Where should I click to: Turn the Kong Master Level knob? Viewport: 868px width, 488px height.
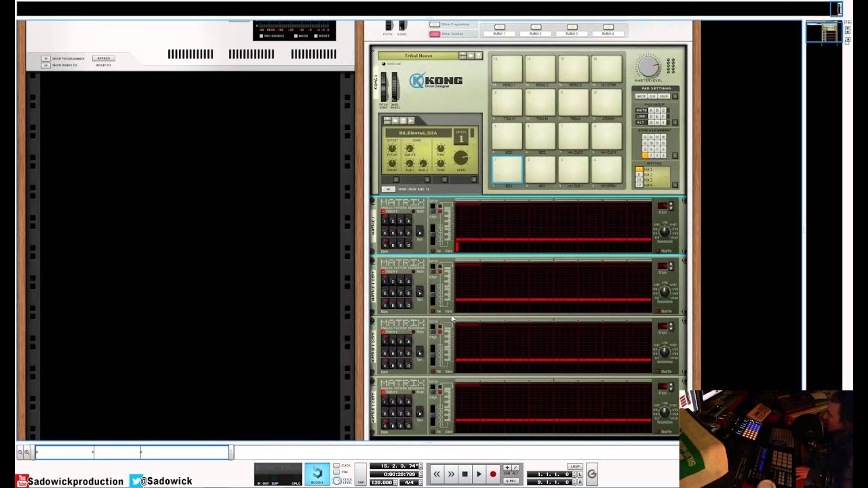648,66
